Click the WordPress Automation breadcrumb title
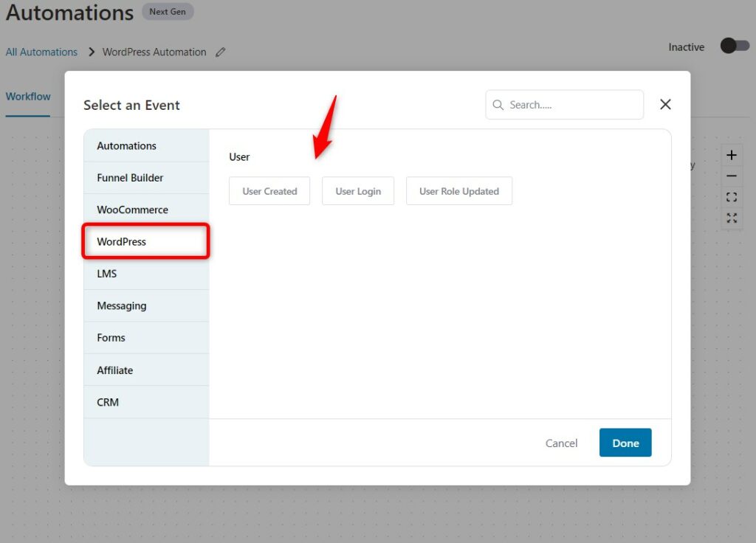756x543 pixels. click(154, 52)
